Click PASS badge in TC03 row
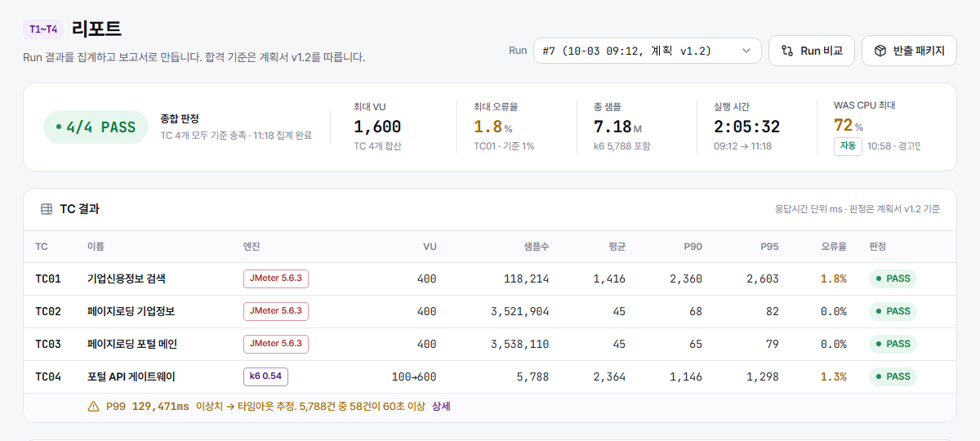Image resolution: width=980 pixels, height=441 pixels. pos(893,344)
